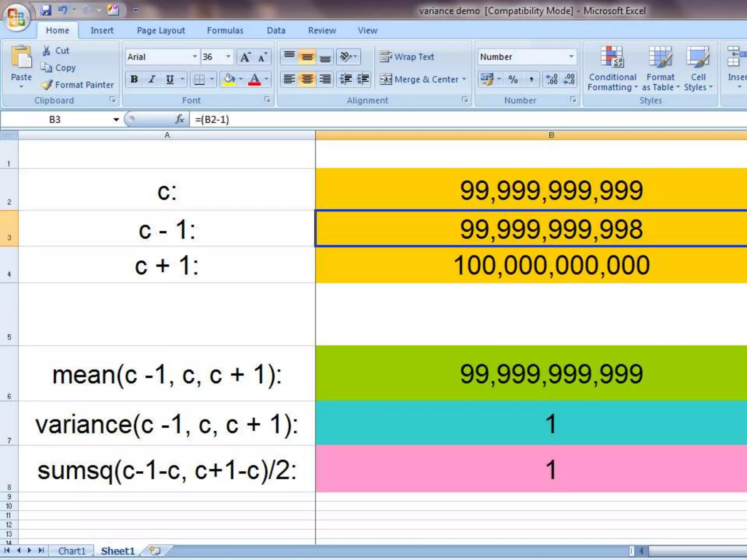Screen dimensions: 747x560
Task: Click the Conditional Formatting button
Action: [612, 69]
